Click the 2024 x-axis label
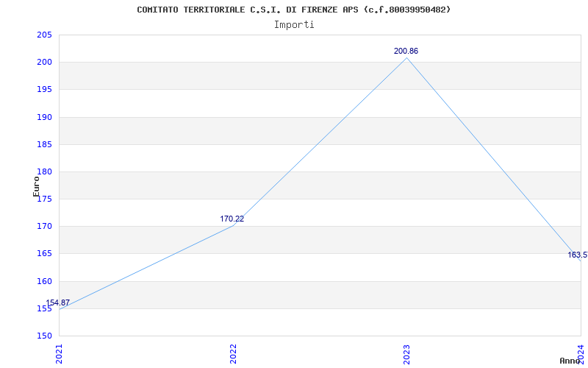 pos(581,354)
